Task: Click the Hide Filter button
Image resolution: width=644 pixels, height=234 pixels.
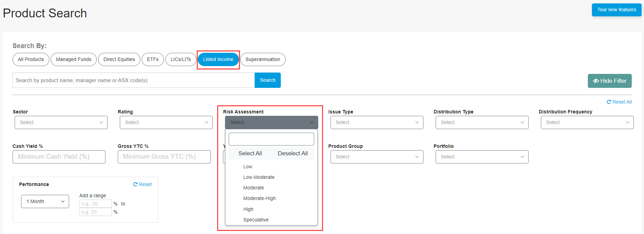Action: tap(610, 81)
